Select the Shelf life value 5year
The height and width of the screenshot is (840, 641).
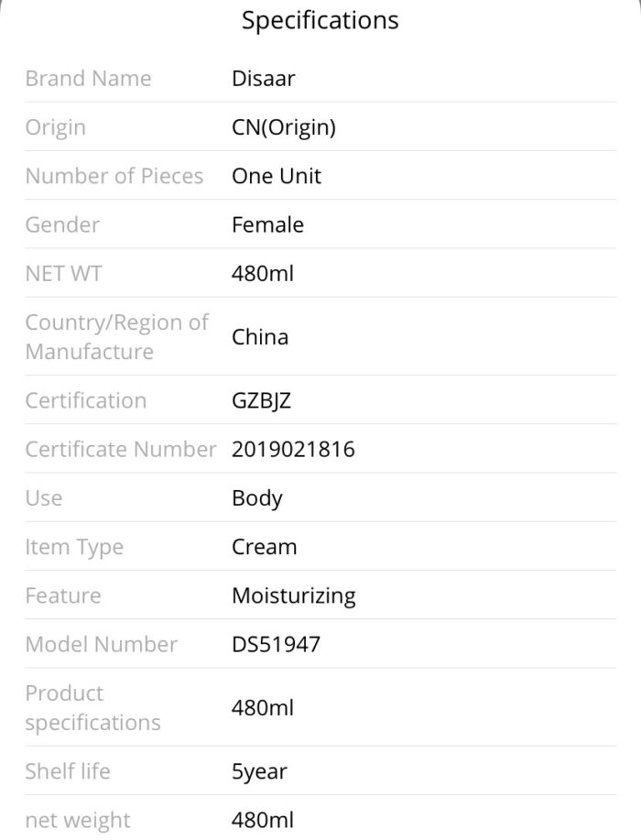[x=259, y=772]
